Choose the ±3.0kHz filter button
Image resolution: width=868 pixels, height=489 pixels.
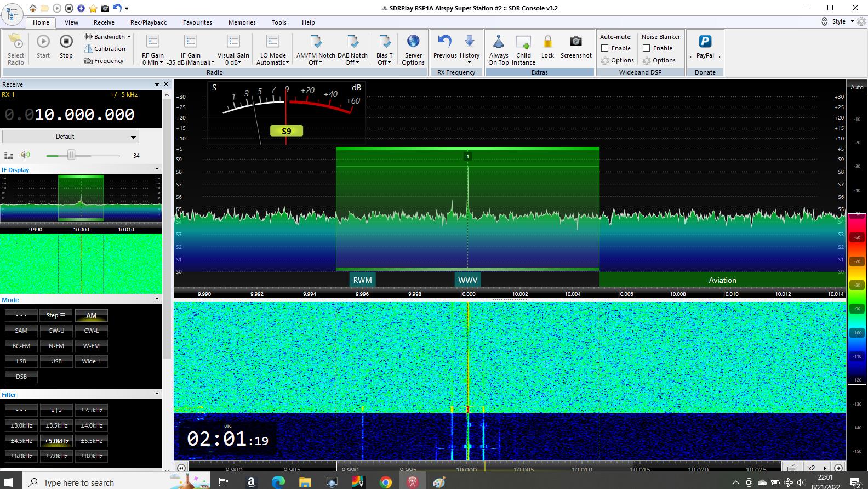coord(21,425)
